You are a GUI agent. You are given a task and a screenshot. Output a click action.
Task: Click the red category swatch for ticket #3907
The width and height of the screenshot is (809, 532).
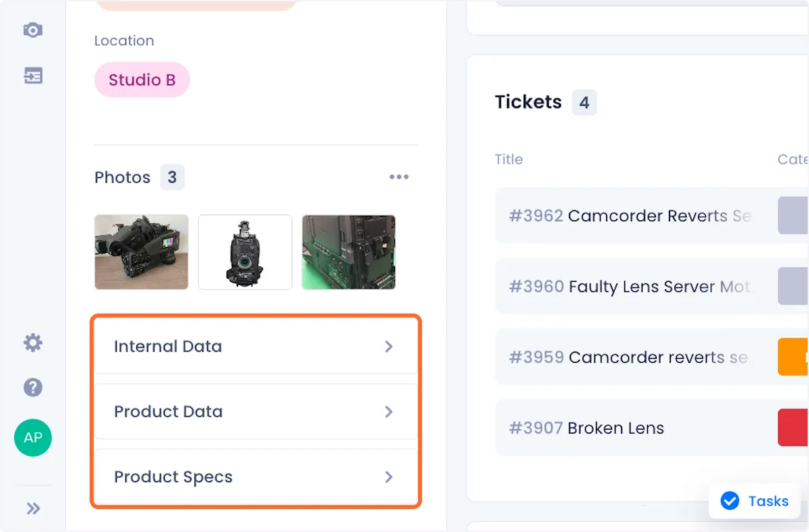point(793,427)
